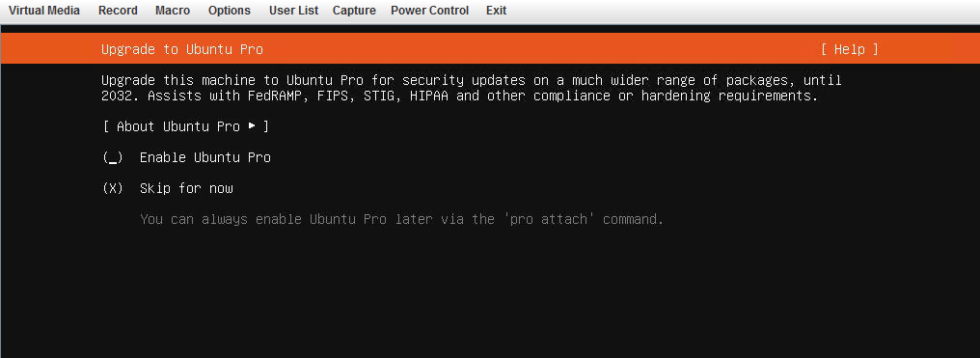The height and width of the screenshot is (358, 980).
Task: Click the Skip for now option label
Action: click(x=186, y=189)
